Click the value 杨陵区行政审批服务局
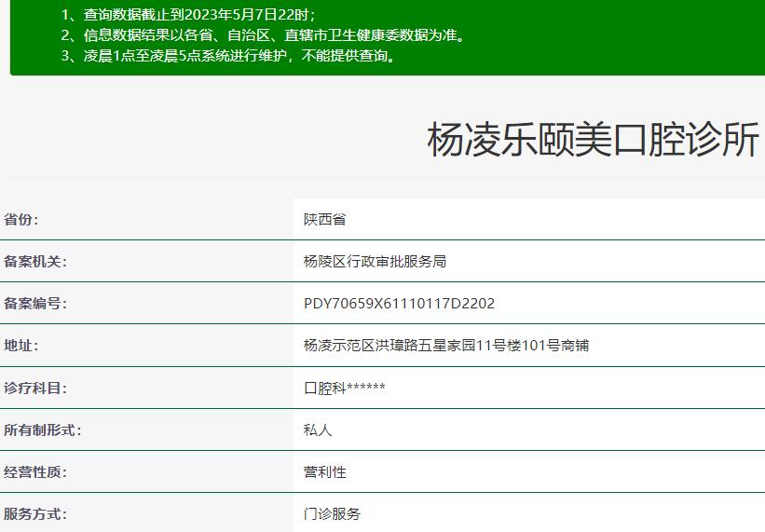Image resolution: width=765 pixels, height=532 pixels. click(x=375, y=262)
